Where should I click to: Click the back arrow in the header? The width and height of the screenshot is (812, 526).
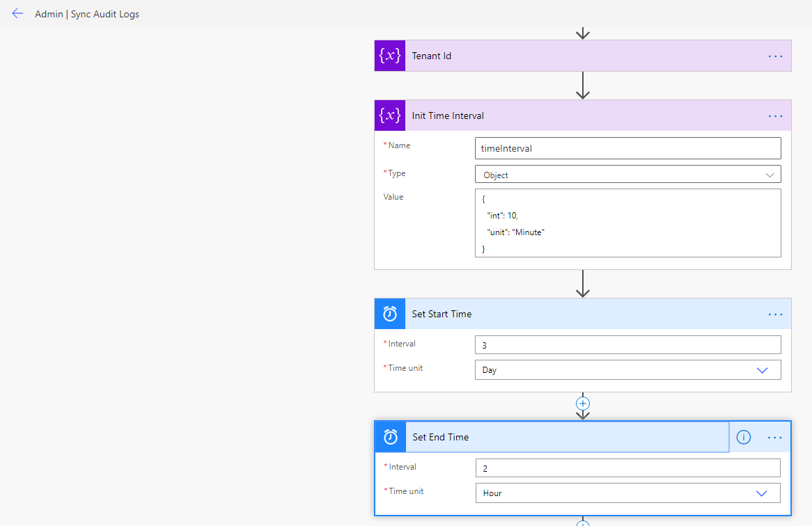click(x=17, y=13)
